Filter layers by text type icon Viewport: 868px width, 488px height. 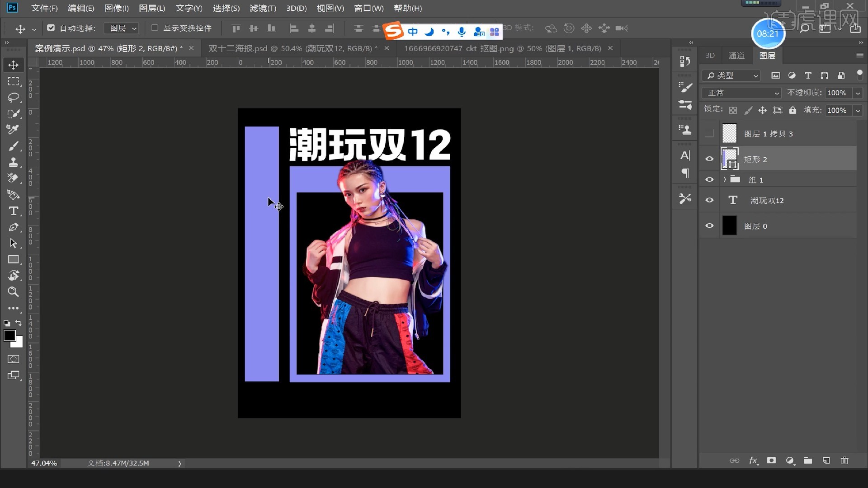point(808,75)
